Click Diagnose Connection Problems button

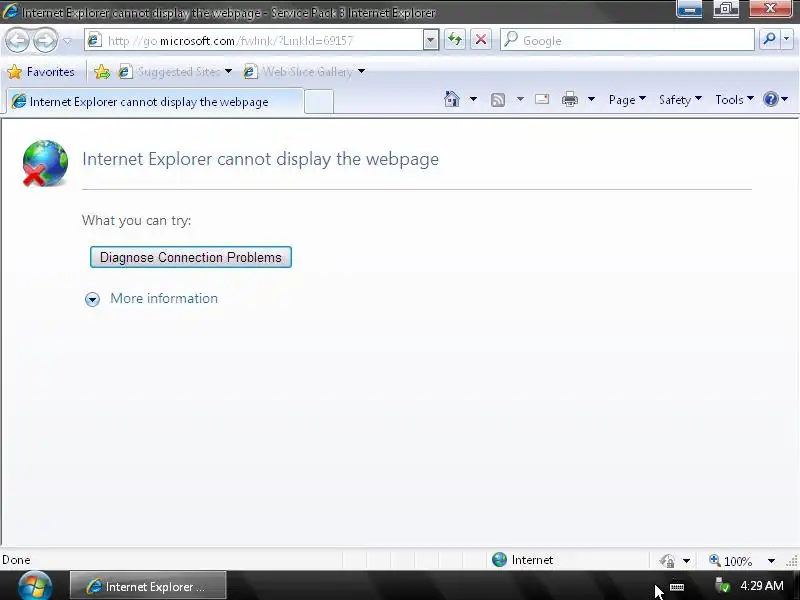(191, 257)
